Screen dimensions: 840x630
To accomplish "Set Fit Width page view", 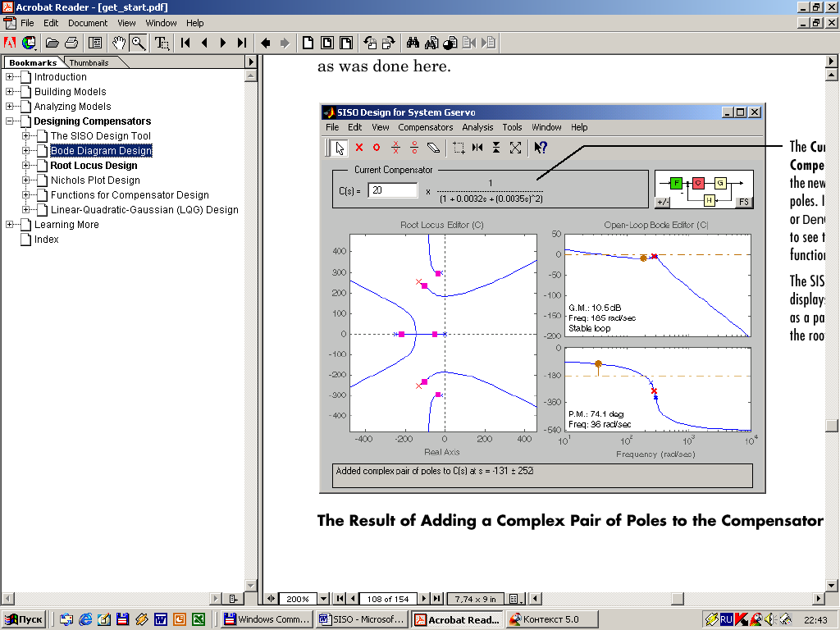I will [347, 43].
